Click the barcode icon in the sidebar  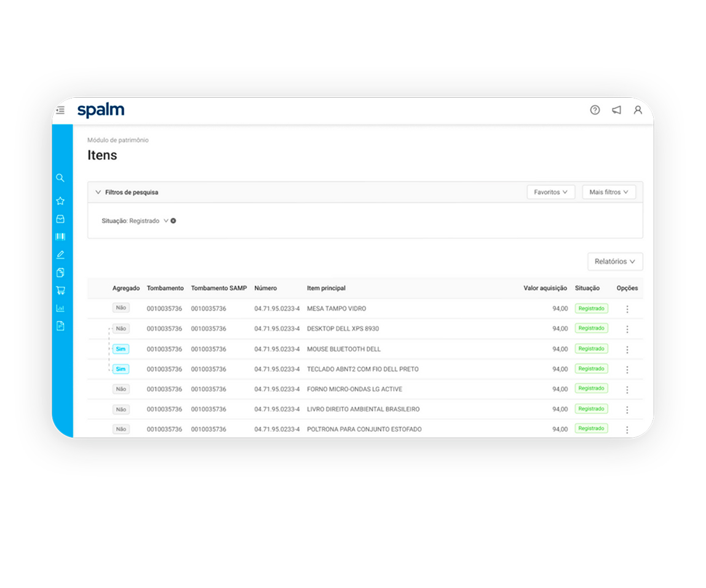(x=60, y=237)
